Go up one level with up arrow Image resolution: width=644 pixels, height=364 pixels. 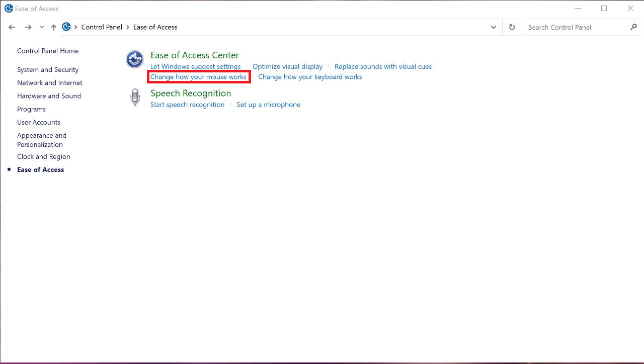click(53, 27)
